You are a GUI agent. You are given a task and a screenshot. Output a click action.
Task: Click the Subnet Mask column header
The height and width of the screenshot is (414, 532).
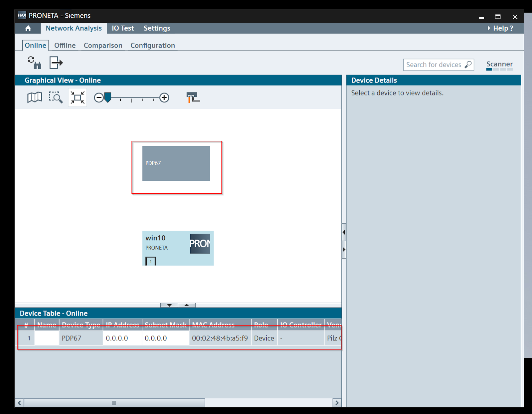(166, 325)
